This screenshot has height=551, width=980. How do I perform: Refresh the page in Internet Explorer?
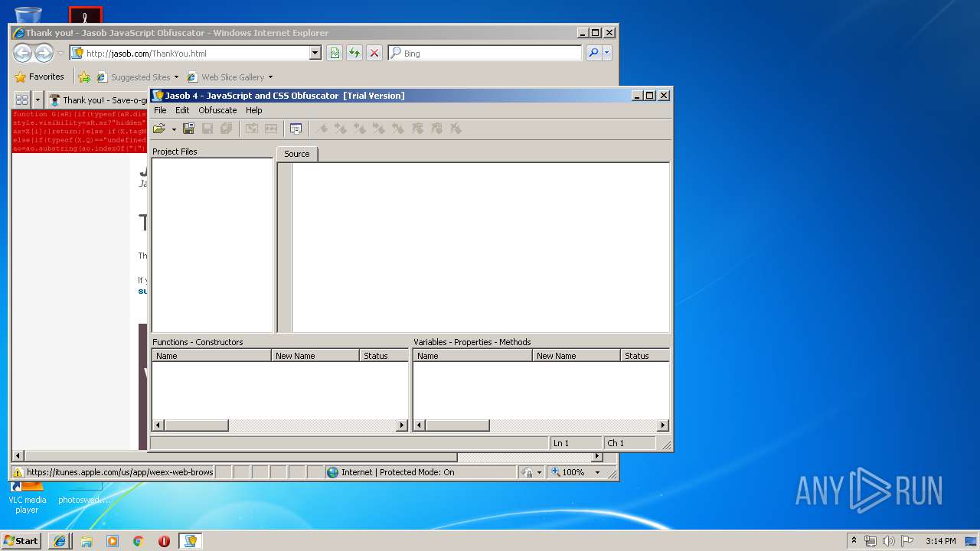coord(354,53)
